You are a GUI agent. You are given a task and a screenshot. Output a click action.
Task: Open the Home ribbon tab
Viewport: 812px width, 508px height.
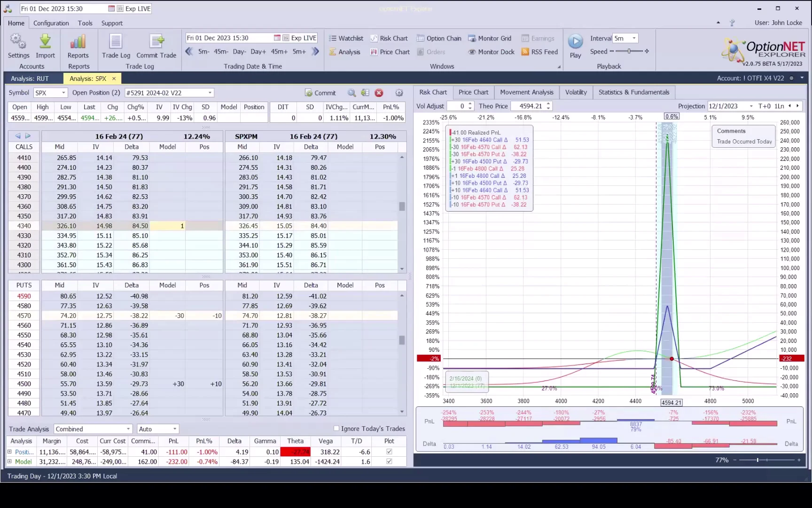[x=16, y=23]
